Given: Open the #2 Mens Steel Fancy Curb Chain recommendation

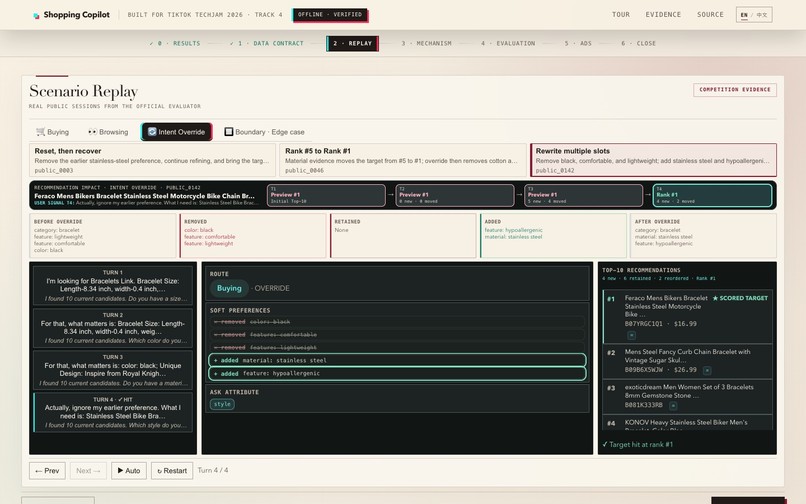Looking at the screenshot, I should (x=687, y=361).
